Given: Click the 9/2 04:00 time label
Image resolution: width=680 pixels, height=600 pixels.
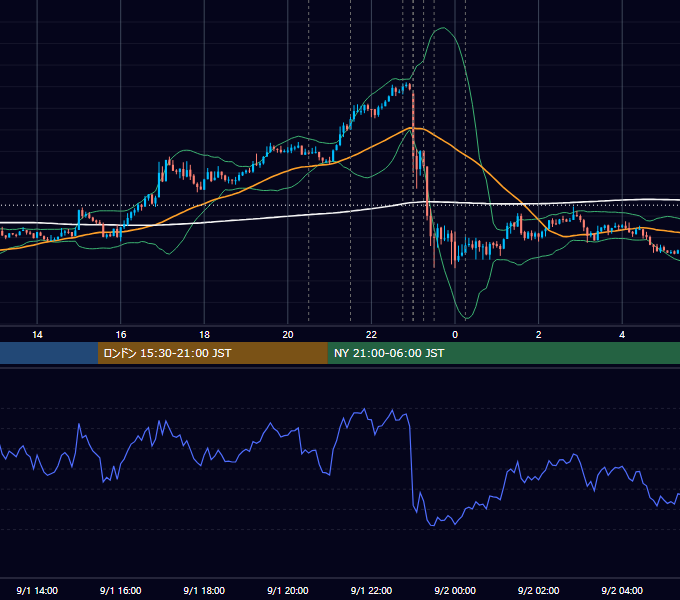Looking at the screenshot, I should pyautogui.click(x=622, y=590).
